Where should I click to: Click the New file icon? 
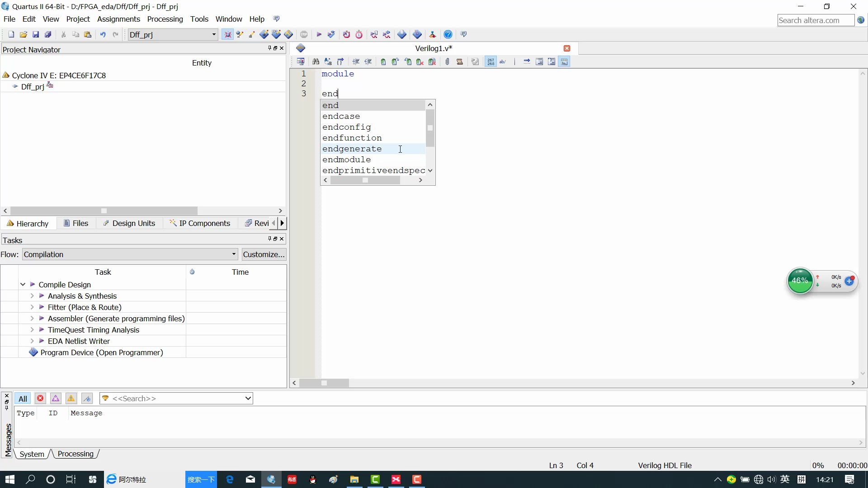coord(11,34)
